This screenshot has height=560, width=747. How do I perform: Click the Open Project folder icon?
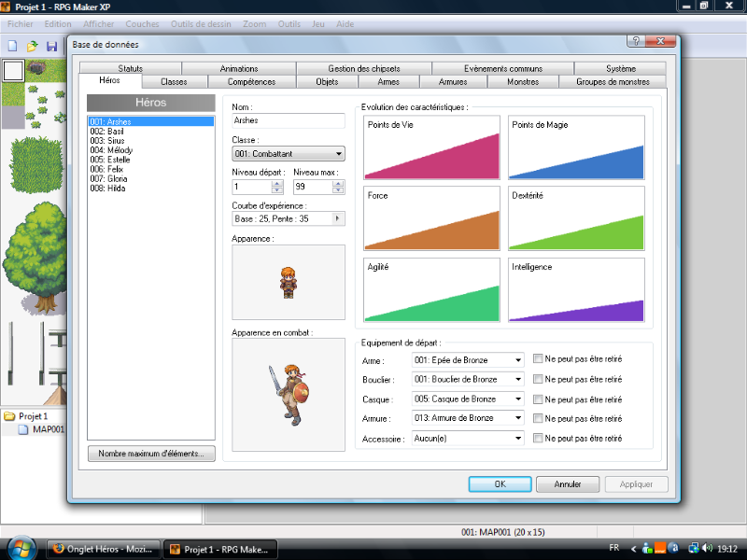32,45
